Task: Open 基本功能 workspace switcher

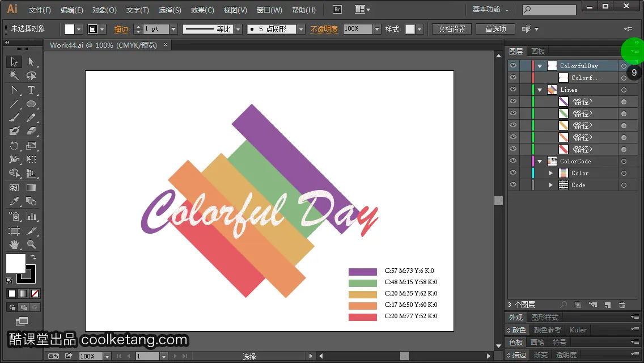Action: point(490,10)
